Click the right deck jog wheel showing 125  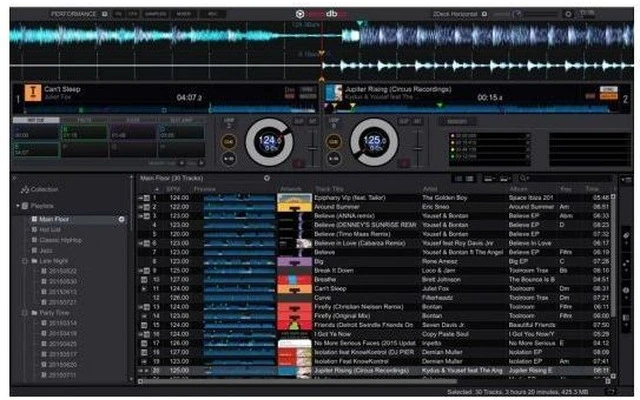pyautogui.click(x=373, y=142)
